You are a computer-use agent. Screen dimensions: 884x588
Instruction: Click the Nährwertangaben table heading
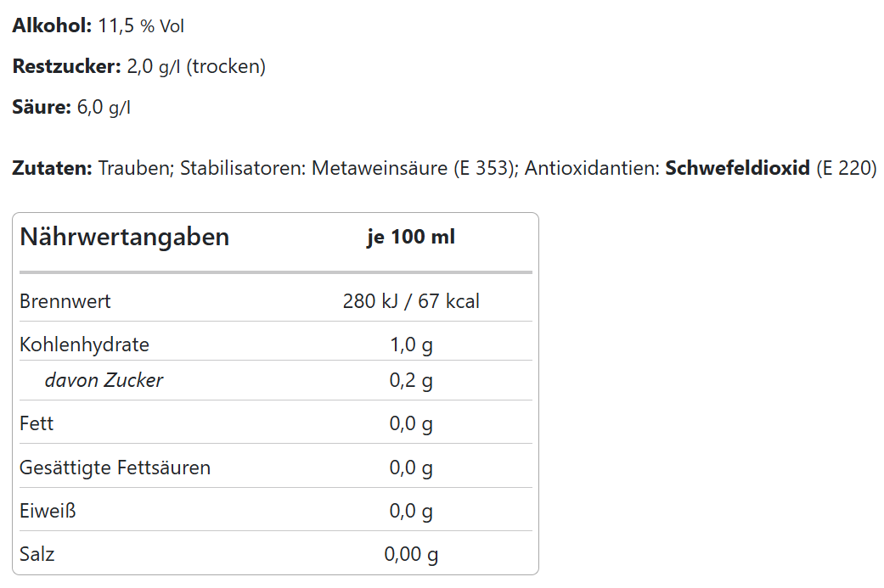point(125,237)
